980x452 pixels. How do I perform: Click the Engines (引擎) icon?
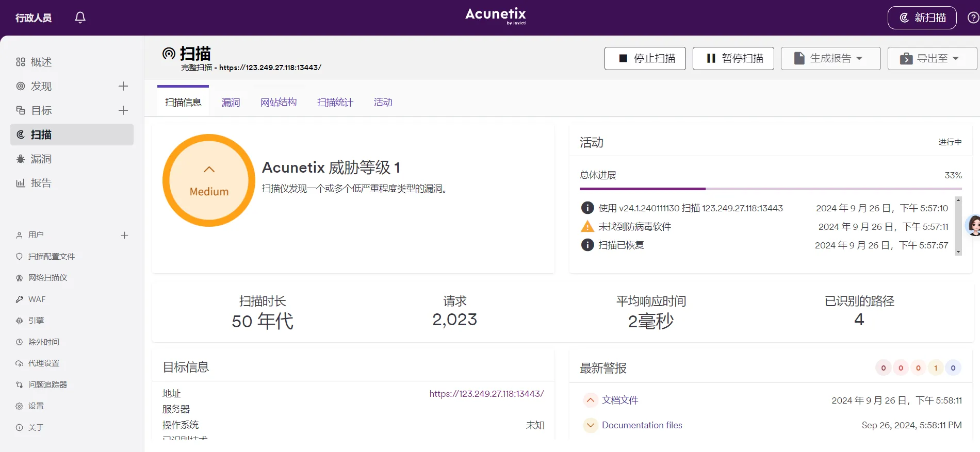[19, 321]
